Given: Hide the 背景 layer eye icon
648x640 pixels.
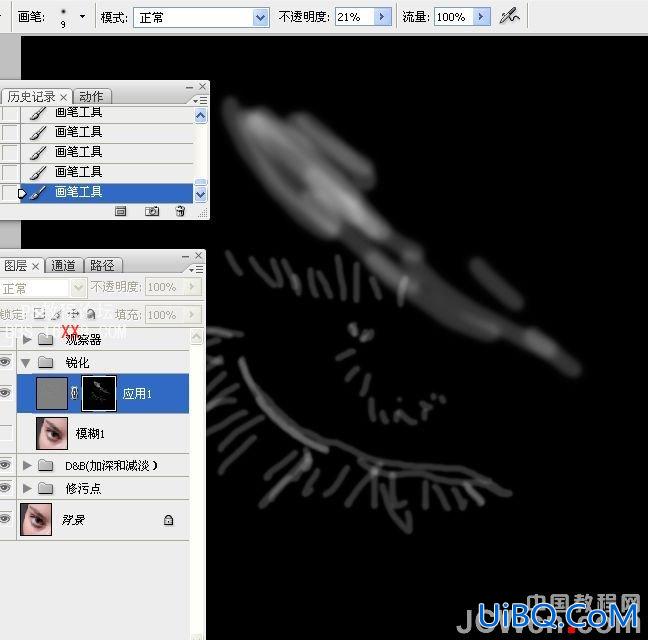Looking at the screenshot, I should point(5,519).
